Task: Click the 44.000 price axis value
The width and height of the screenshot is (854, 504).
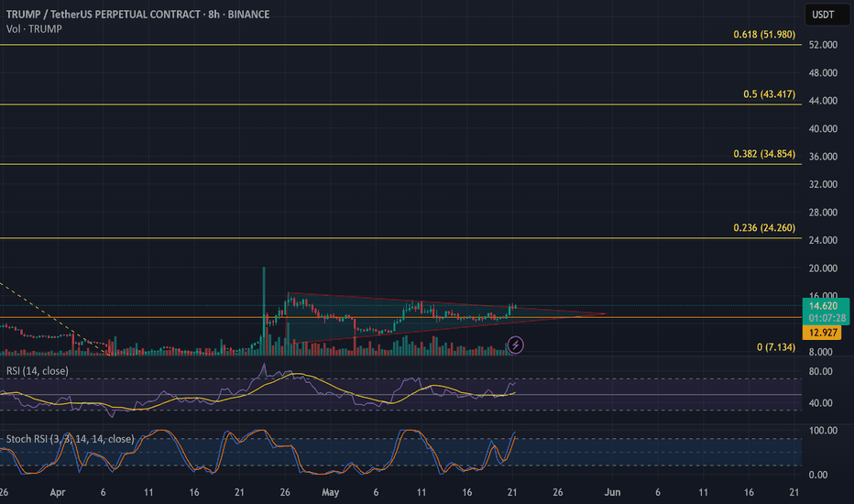Action: click(823, 101)
